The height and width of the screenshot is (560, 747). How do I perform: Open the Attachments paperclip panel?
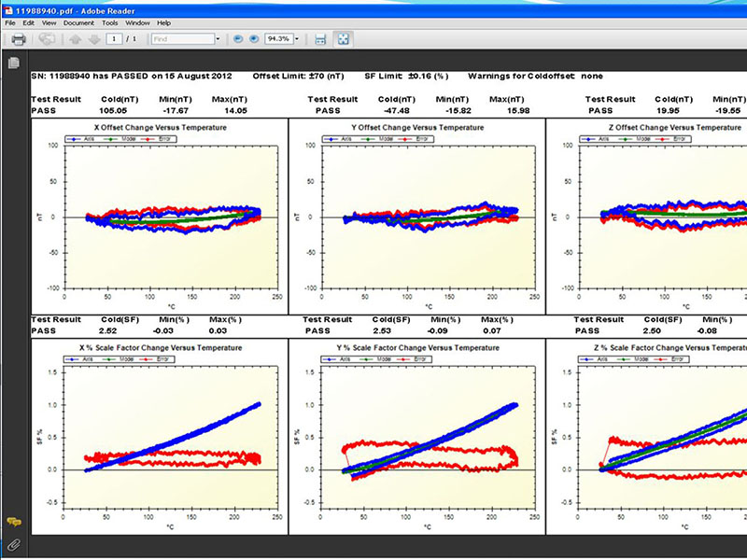(x=14, y=544)
